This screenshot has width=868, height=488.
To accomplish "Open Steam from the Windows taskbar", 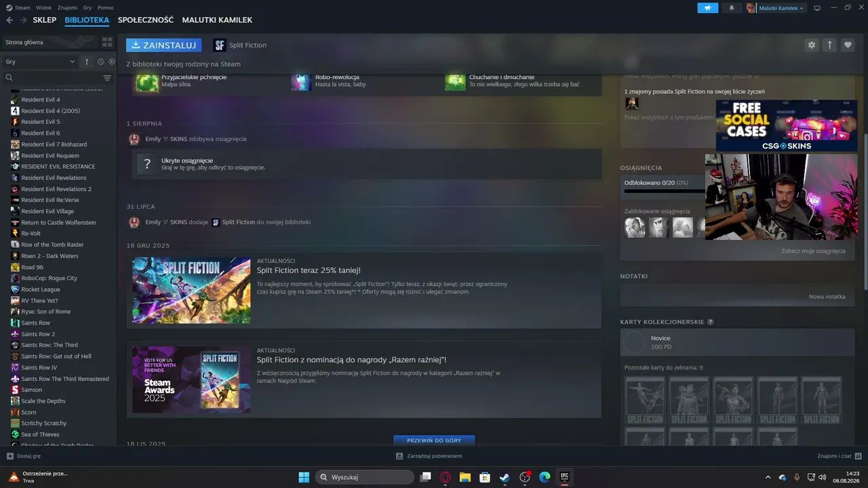I will click(x=505, y=477).
